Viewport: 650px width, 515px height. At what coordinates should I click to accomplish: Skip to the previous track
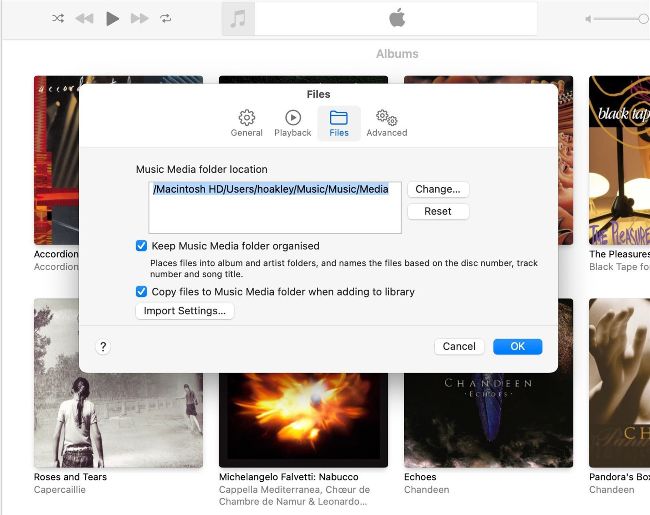pyautogui.click(x=84, y=18)
